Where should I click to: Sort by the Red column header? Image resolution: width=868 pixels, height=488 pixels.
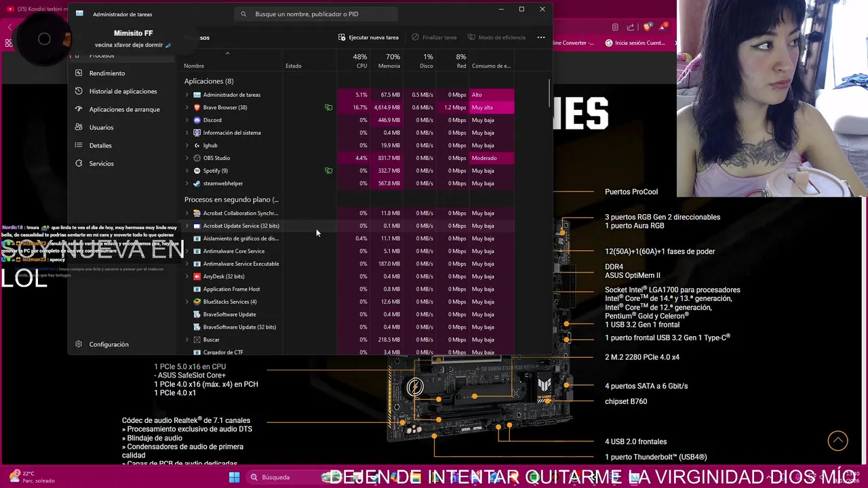point(453,61)
